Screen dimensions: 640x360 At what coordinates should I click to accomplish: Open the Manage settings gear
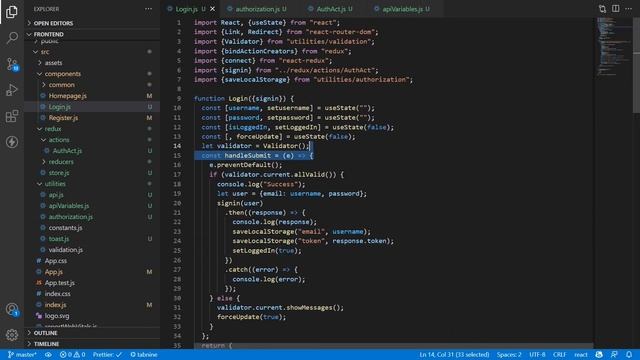[11, 335]
